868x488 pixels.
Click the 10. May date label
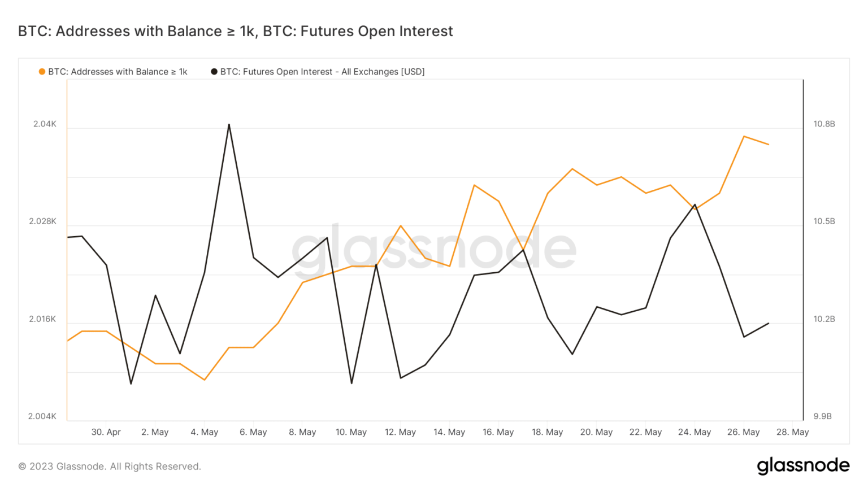click(x=351, y=432)
